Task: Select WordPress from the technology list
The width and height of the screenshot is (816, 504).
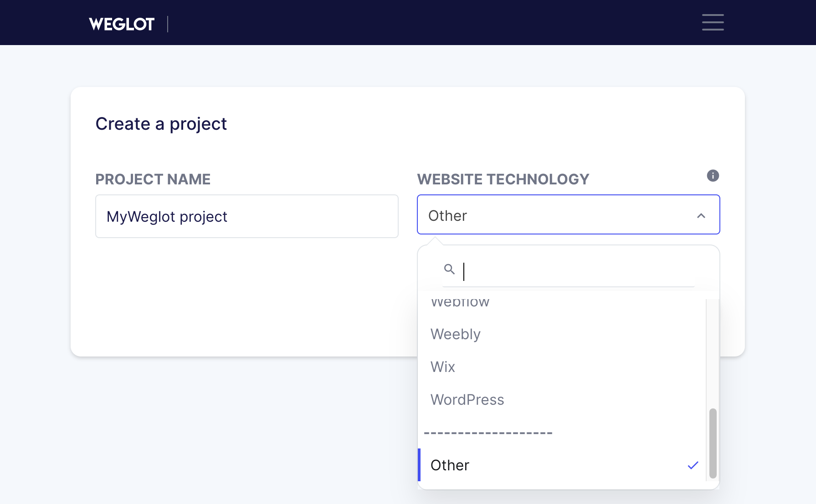Action: (x=562, y=400)
